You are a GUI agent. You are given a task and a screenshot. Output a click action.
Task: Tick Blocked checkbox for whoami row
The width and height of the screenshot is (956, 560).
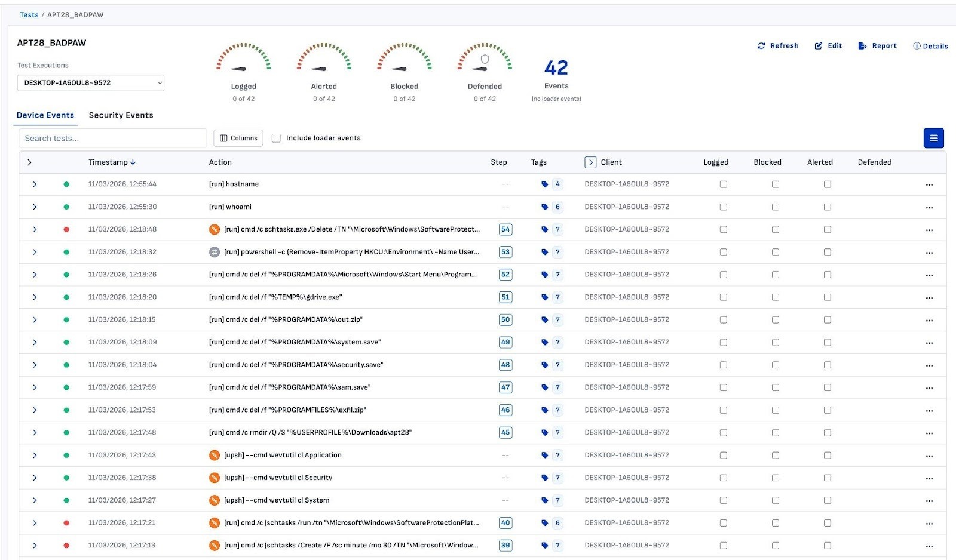(775, 207)
